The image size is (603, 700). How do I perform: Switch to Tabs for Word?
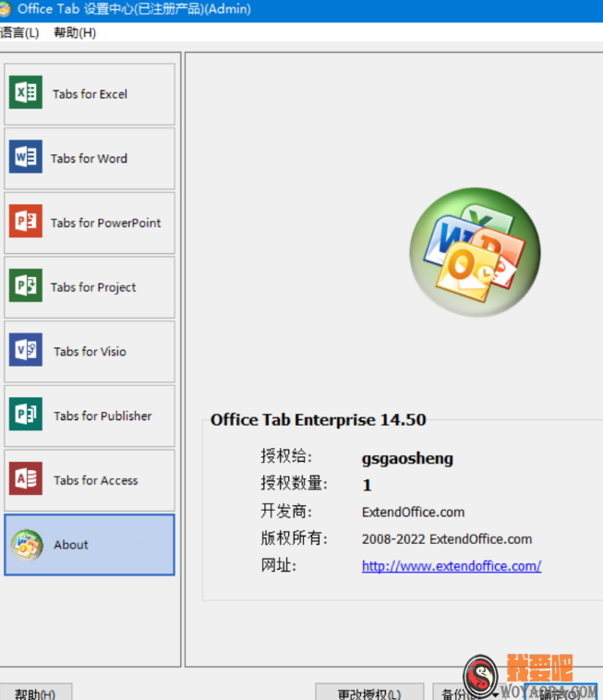89,159
